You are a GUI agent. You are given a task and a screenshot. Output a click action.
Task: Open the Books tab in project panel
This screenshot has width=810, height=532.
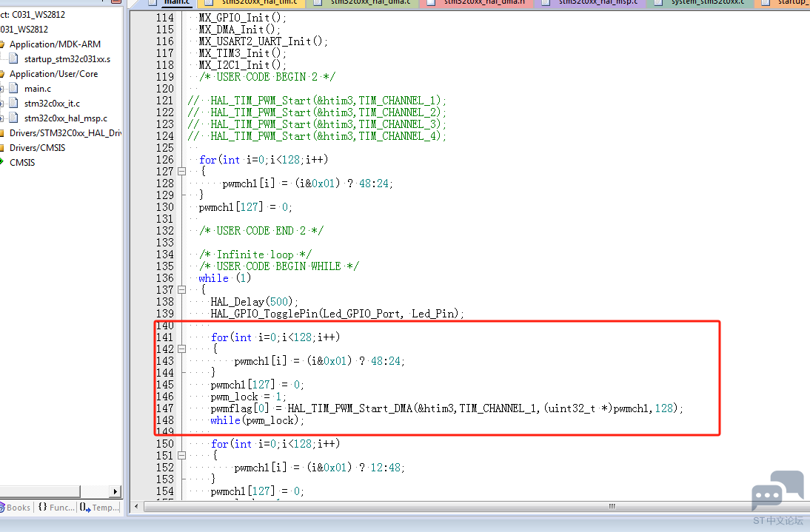[x=16, y=508]
